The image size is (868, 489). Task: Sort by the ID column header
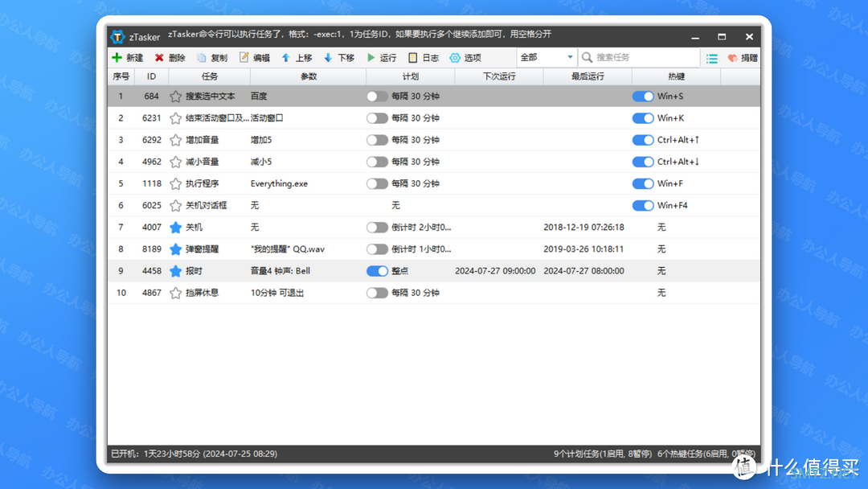(x=151, y=76)
